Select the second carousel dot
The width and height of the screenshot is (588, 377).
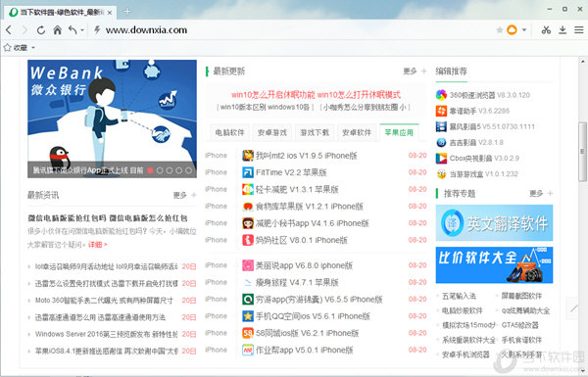[160, 170]
